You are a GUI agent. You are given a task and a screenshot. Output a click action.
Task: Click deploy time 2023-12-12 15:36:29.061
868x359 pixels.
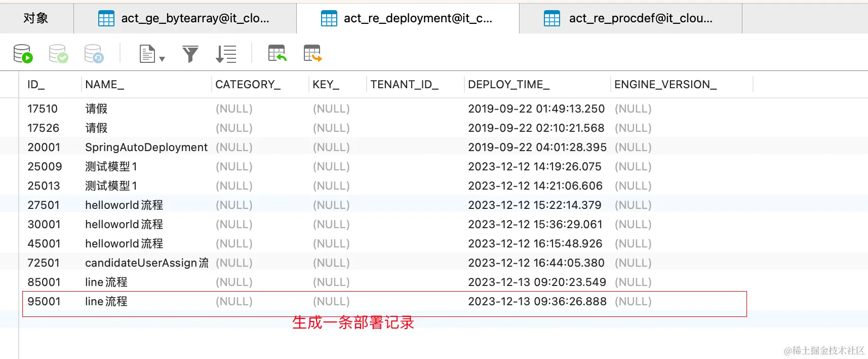[535, 225]
